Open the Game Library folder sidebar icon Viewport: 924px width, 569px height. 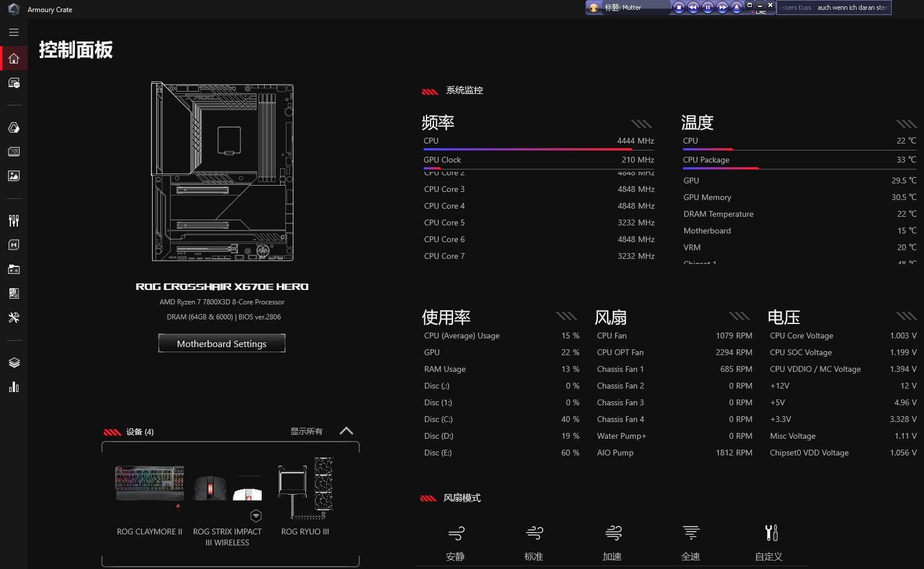pyautogui.click(x=14, y=269)
